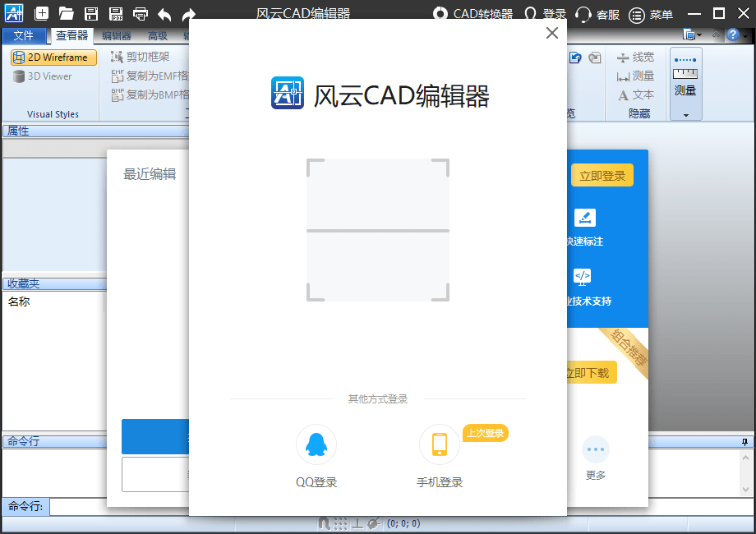The width and height of the screenshot is (756, 534).
Task: Click the 立即登录 yellow button
Action: point(602,176)
